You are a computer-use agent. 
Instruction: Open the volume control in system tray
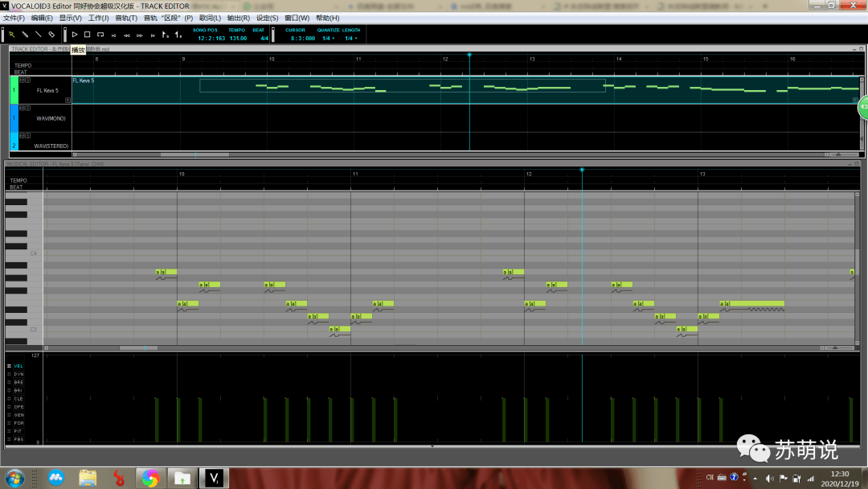769,478
